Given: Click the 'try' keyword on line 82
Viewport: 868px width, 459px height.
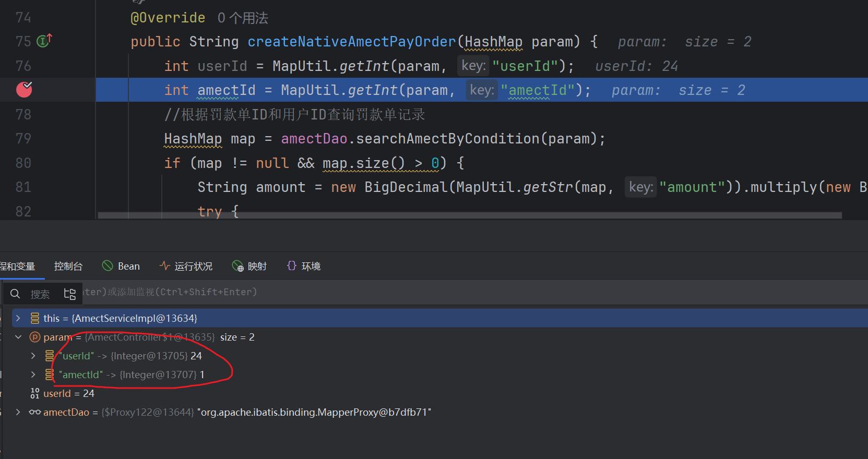Looking at the screenshot, I should (210, 211).
